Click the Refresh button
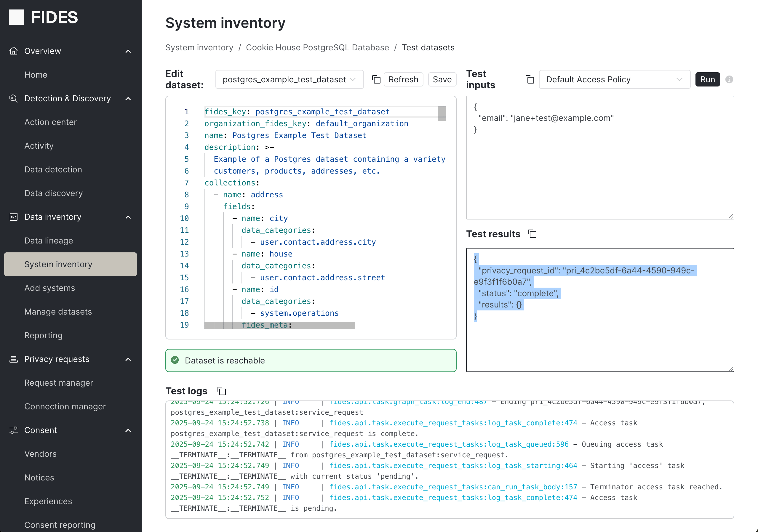This screenshot has height=532, width=758. (x=403, y=80)
